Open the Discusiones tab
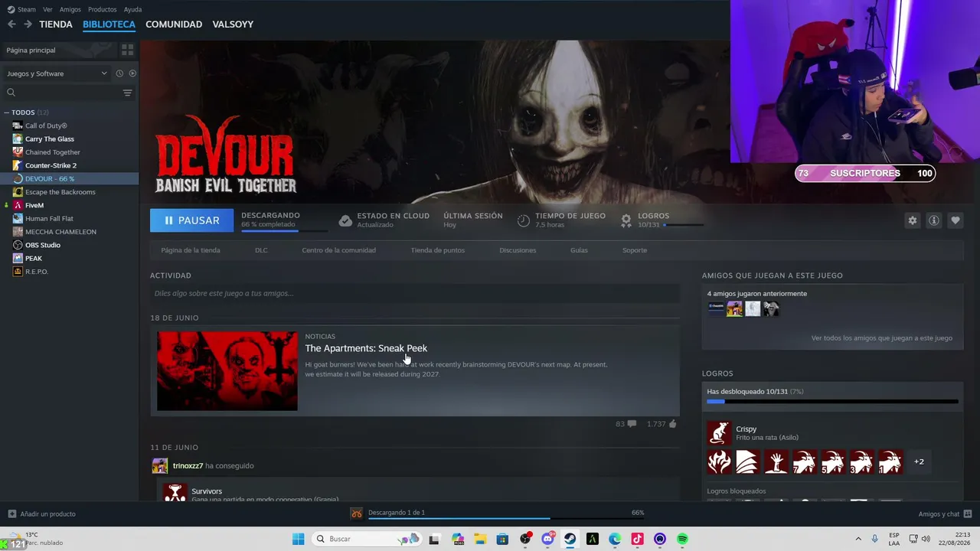 pyautogui.click(x=518, y=250)
